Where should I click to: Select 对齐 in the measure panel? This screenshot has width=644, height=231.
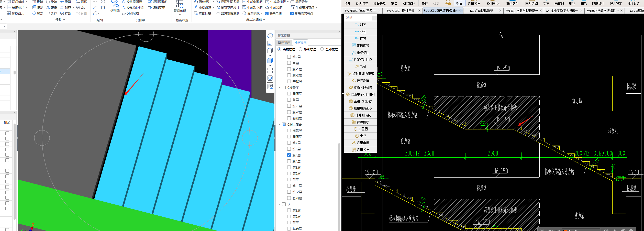361,25
